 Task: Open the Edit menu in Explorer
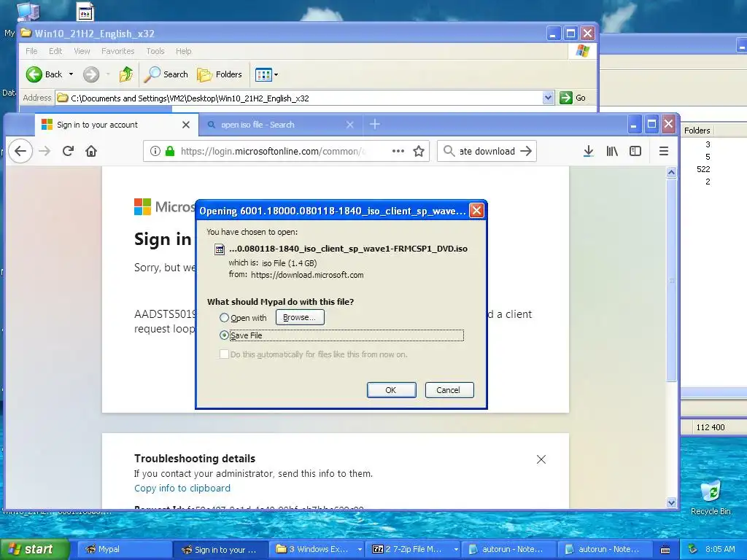point(55,51)
